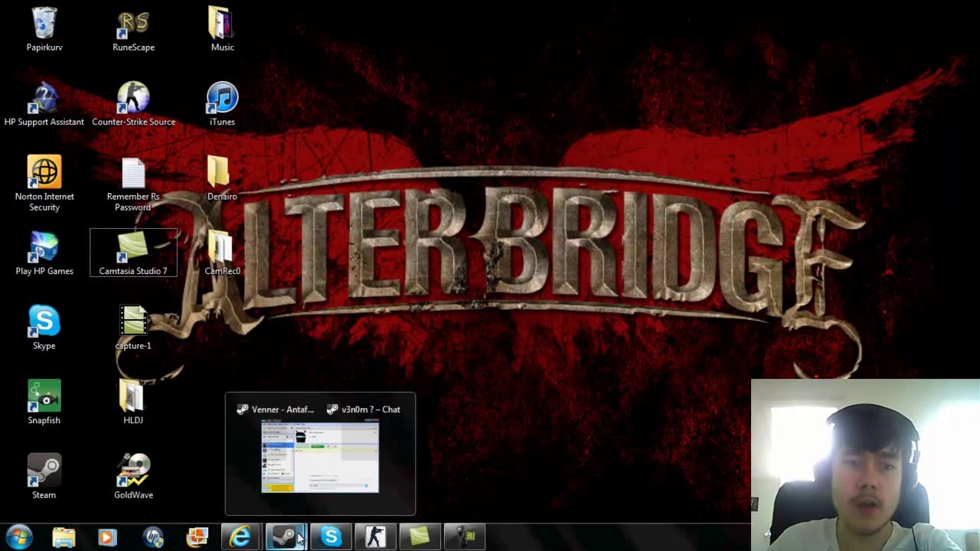This screenshot has width=980, height=551.
Task: Select the capture-1 archive file on desktop
Action: pyautogui.click(x=133, y=323)
